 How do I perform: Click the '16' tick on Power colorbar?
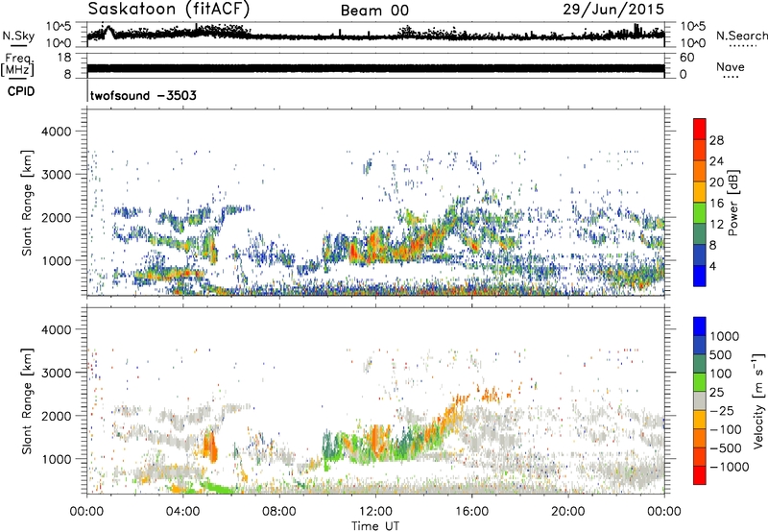tap(716, 204)
